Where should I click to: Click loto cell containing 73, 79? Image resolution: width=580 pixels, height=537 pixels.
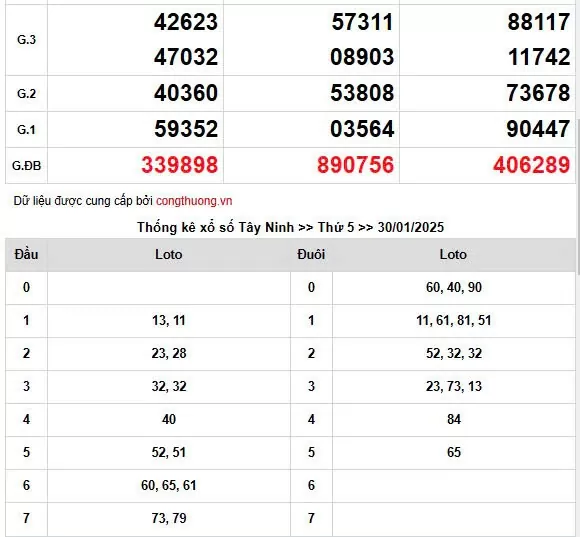tap(169, 518)
